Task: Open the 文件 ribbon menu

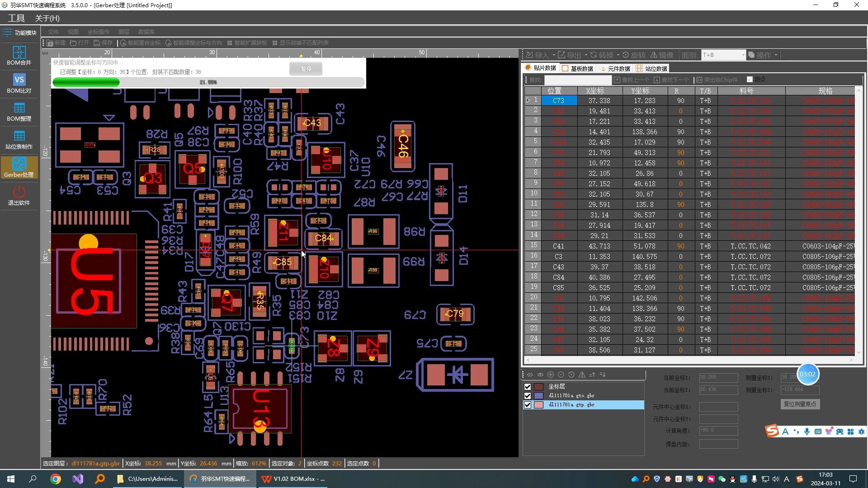Action: [53, 32]
